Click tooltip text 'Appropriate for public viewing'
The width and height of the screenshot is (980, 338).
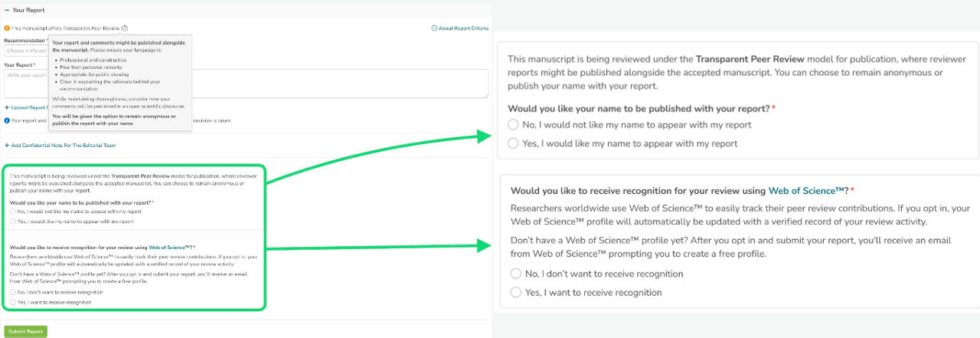95,74
